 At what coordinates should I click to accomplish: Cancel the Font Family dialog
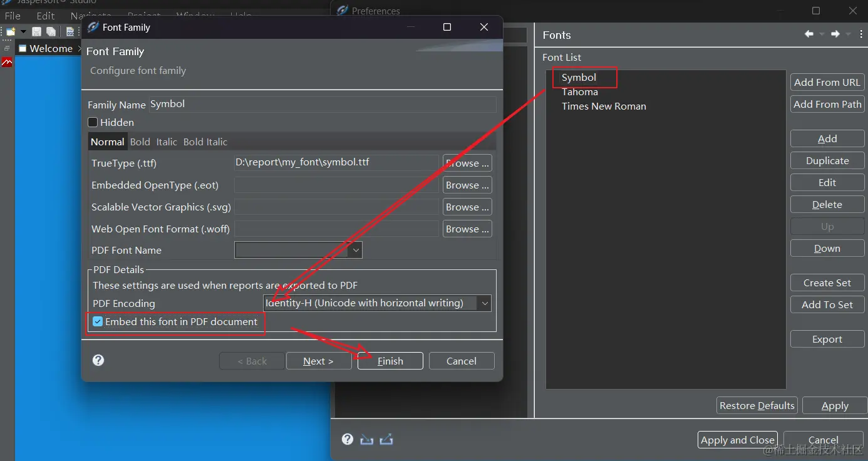coord(462,361)
